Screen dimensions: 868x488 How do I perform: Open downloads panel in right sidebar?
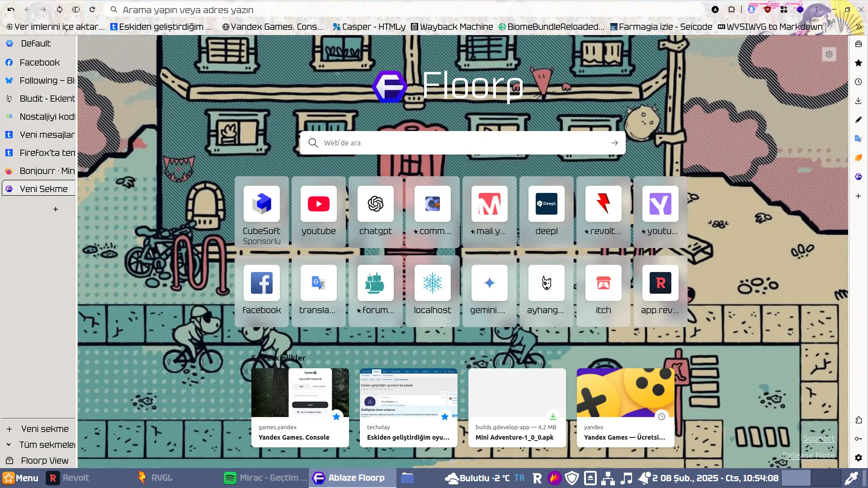[859, 101]
